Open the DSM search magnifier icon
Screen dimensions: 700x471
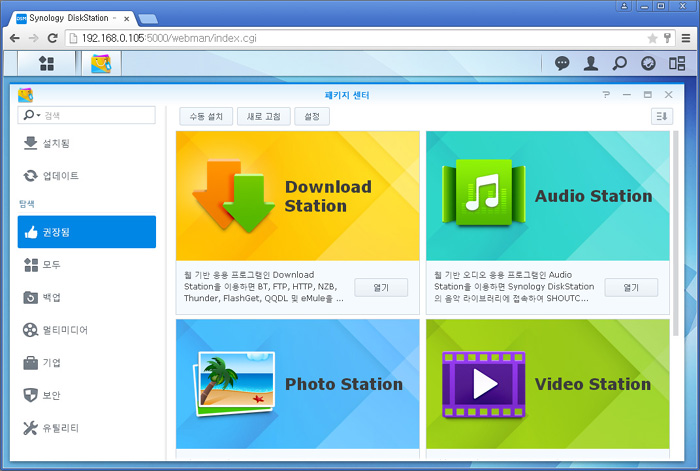(x=619, y=63)
